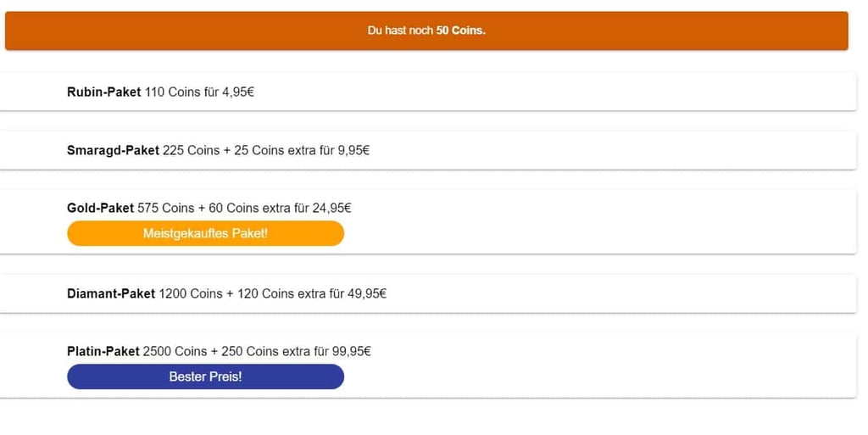Choose the Platin-Paket offer card
Screen dimensions: 868x435
(428, 365)
